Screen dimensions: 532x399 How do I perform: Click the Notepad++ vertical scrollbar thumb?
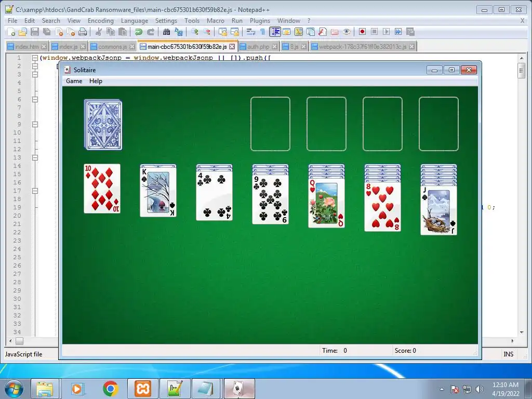522,71
